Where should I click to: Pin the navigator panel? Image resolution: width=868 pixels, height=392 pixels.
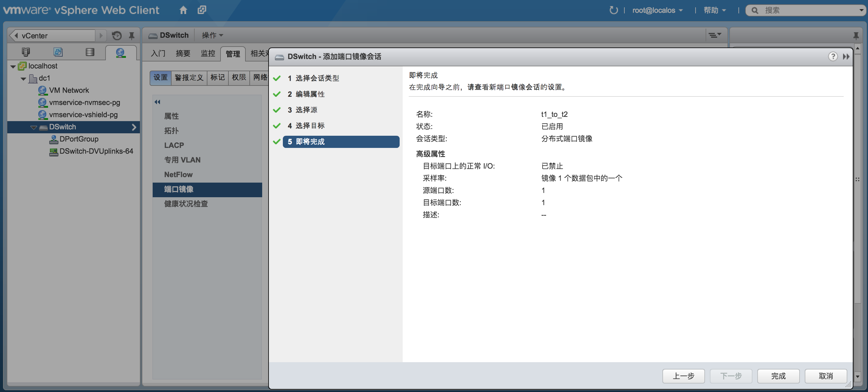[x=132, y=35]
